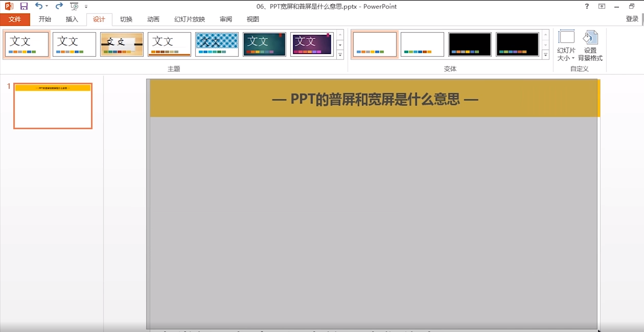The height and width of the screenshot is (332, 644).
Task: Open 设置背景格式 background format pane
Action: pos(590,45)
